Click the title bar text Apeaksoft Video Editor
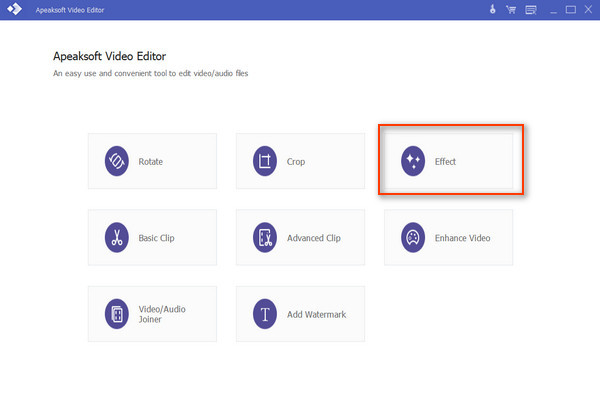The width and height of the screenshot is (600, 407). click(x=70, y=10)
